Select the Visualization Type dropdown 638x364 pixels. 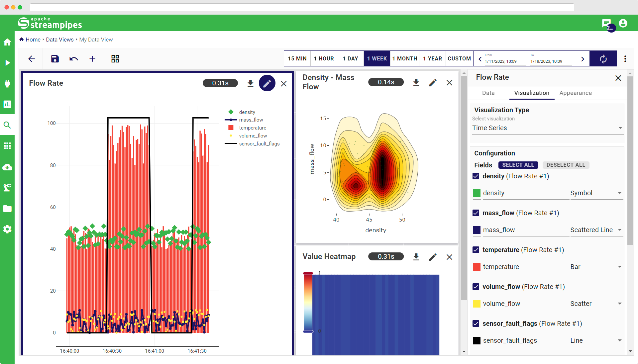[x=547, y=128]
